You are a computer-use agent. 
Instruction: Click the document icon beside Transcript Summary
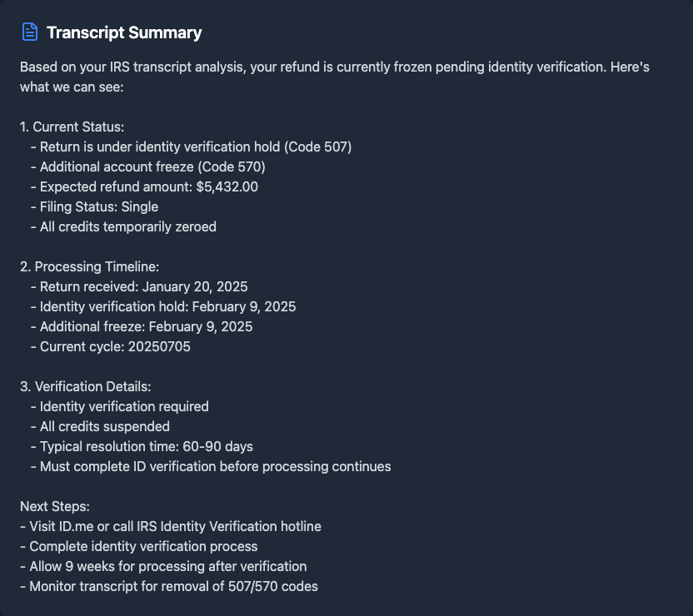coord(30,32)
